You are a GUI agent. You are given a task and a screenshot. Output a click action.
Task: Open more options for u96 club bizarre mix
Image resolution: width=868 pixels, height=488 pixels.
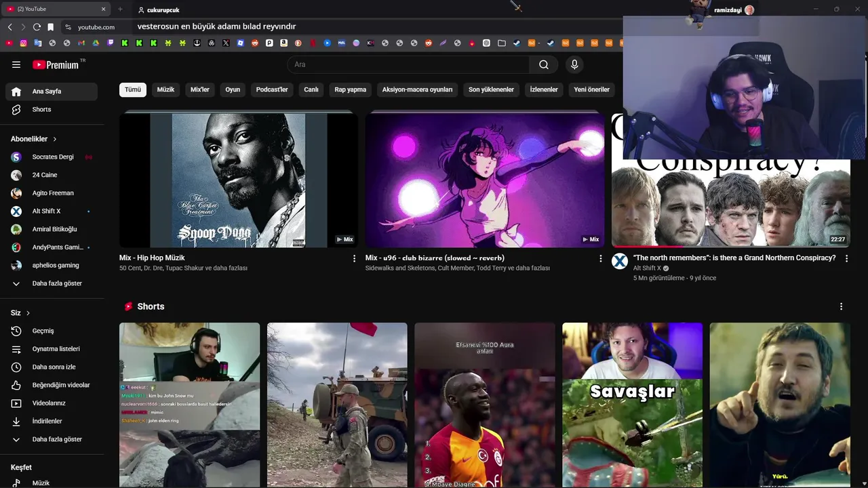click(x=600, y=258)
